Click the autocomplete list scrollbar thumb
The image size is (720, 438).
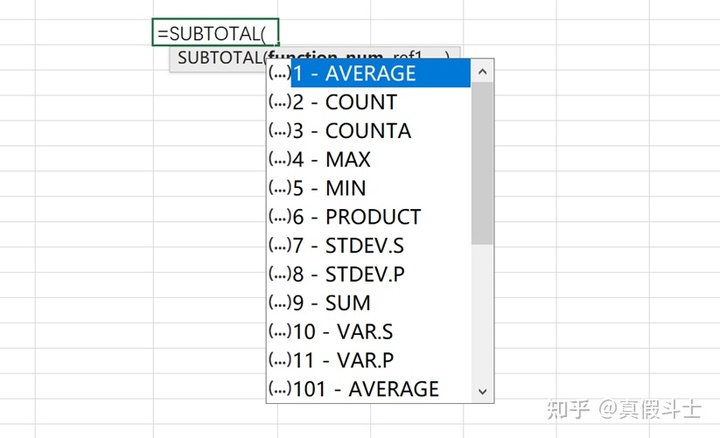482,160
